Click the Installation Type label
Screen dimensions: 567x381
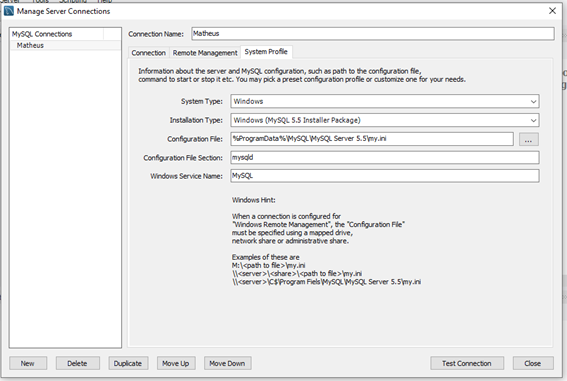point(196,120)
